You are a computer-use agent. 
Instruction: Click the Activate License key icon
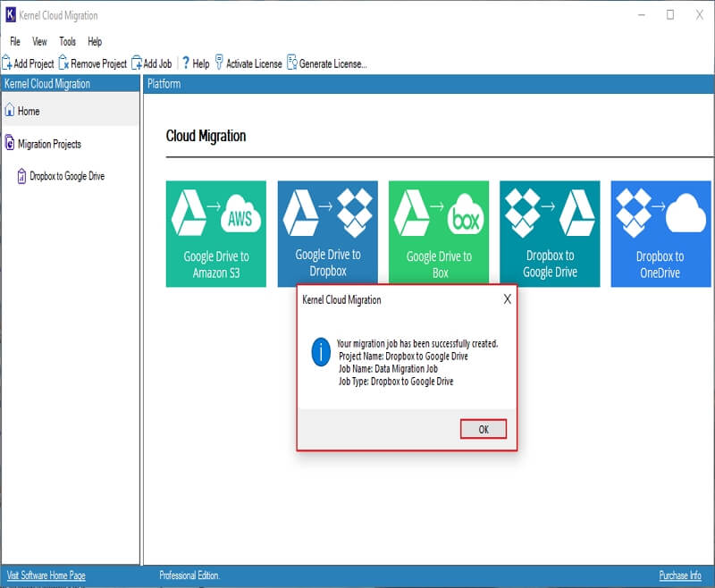pos(219,63)
